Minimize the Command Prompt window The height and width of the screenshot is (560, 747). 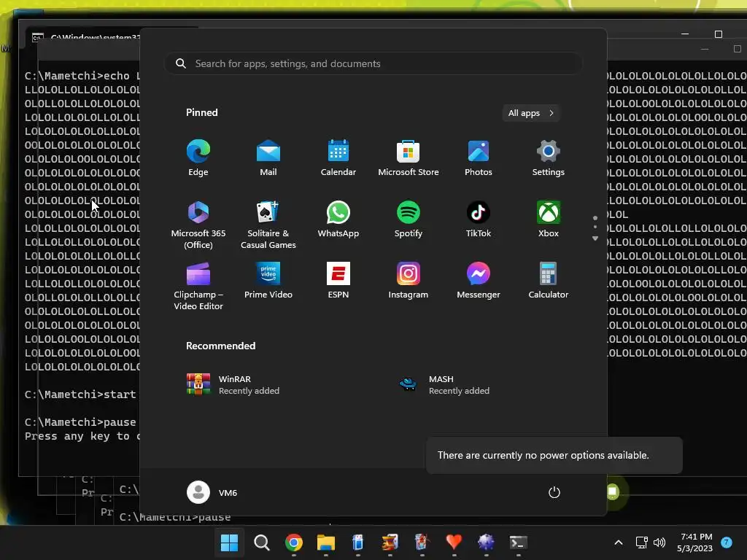click(x=685, y=34)
